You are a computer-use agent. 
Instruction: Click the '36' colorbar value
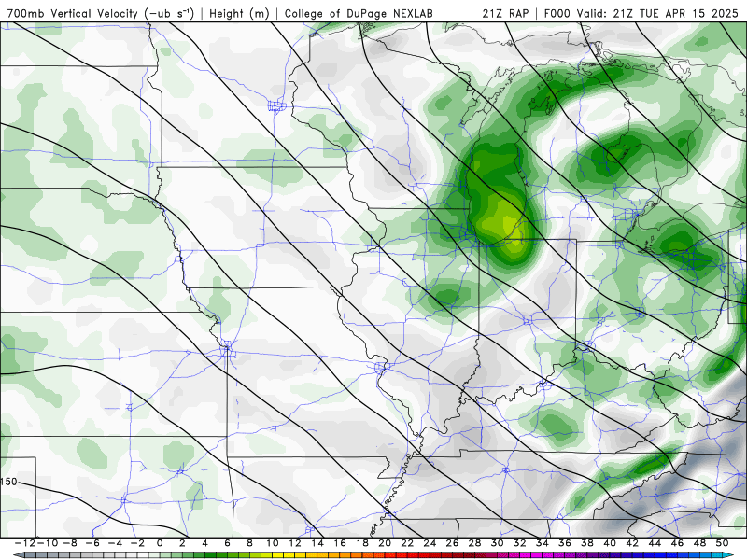click(565, 543)
